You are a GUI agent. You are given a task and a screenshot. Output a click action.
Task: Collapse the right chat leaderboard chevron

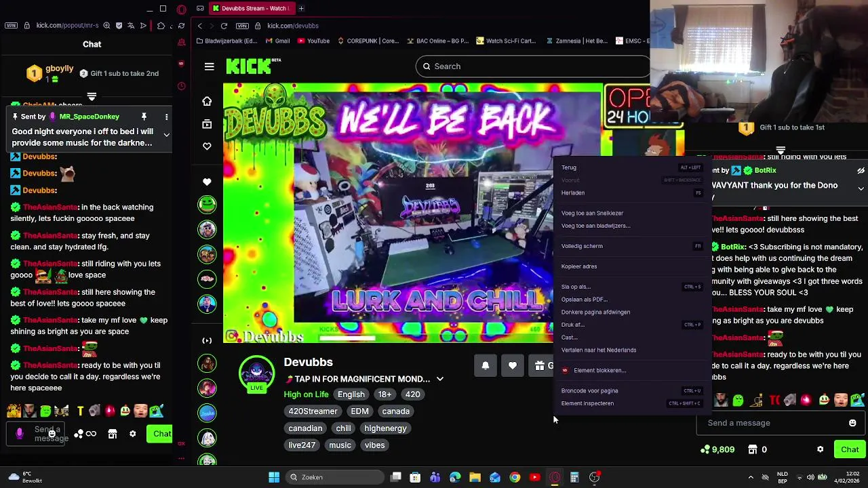coord(781,150)
